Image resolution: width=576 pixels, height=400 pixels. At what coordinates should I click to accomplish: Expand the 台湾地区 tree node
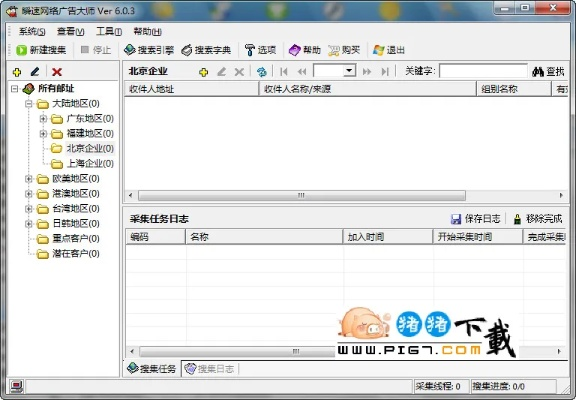(x=29, y=209)
